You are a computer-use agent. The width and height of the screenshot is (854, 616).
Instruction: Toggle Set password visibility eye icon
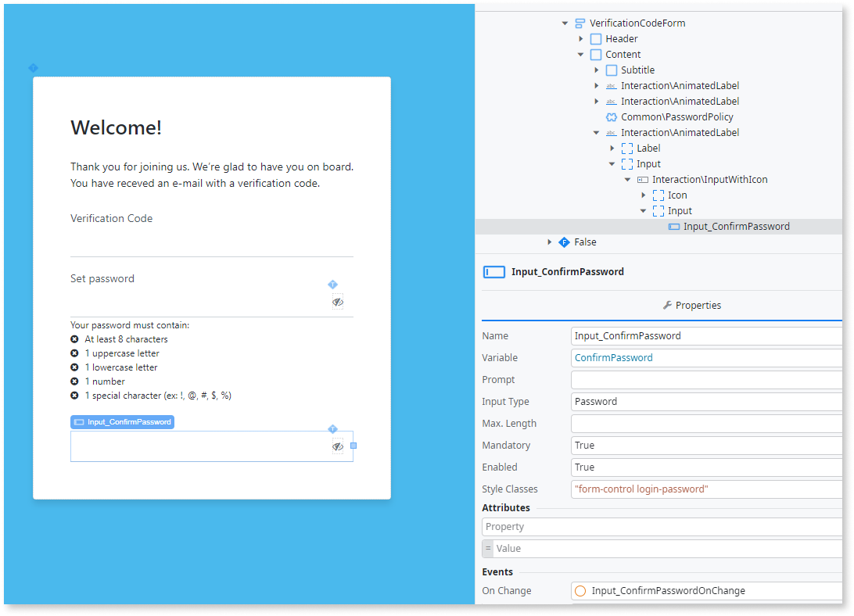pos(337,302)
